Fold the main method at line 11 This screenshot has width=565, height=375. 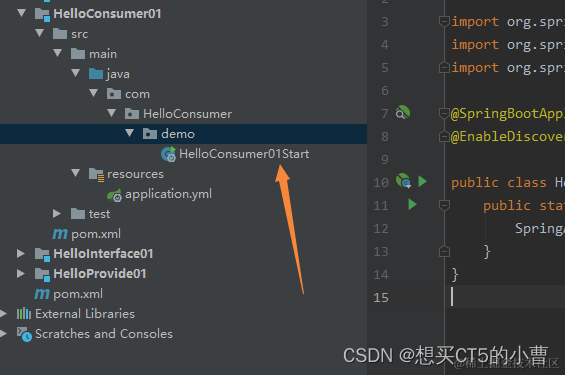[444, 205]
